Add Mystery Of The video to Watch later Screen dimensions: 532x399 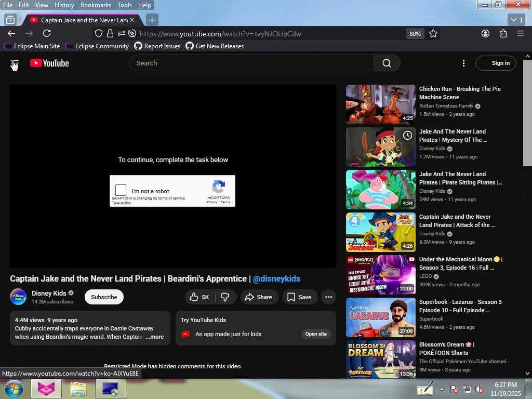[x=407, y=136]
